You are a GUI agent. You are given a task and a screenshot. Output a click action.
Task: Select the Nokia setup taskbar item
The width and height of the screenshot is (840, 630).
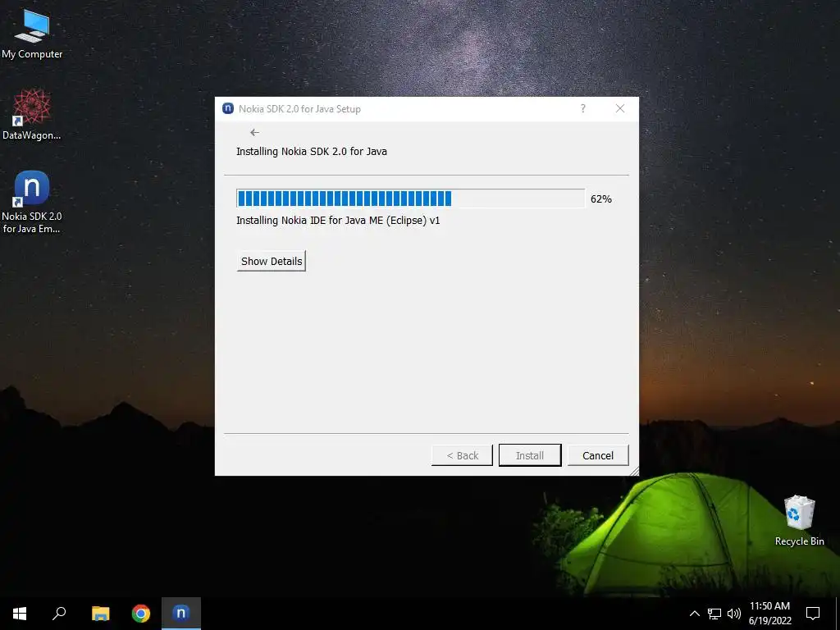181,614
